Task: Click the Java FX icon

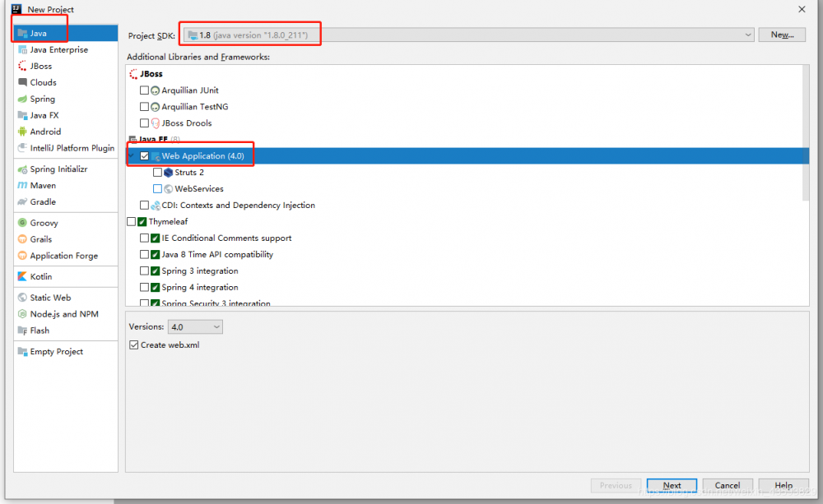Action: point(22,115)
